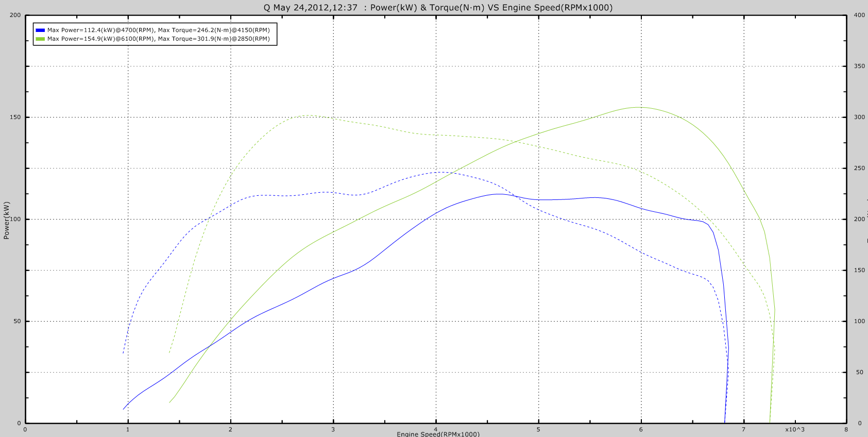Select the Max Power=112.4(kW) legend entry
This screenshot has width=868, height=437.
click(159, 30)
